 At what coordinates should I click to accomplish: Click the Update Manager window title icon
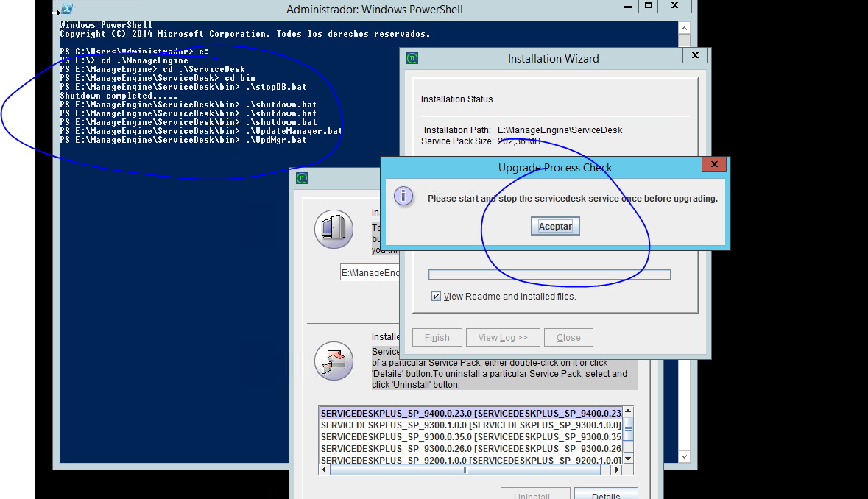pos(302,178)
